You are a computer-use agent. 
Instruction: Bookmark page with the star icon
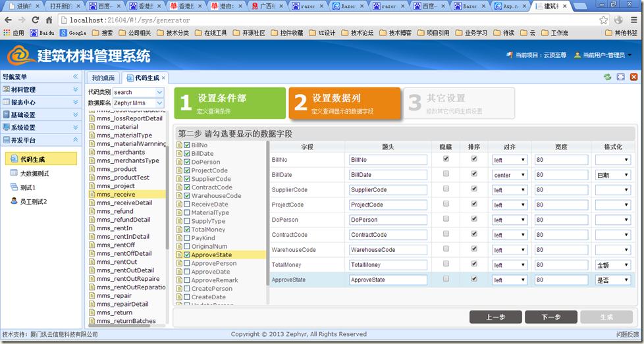coord(603,20)
